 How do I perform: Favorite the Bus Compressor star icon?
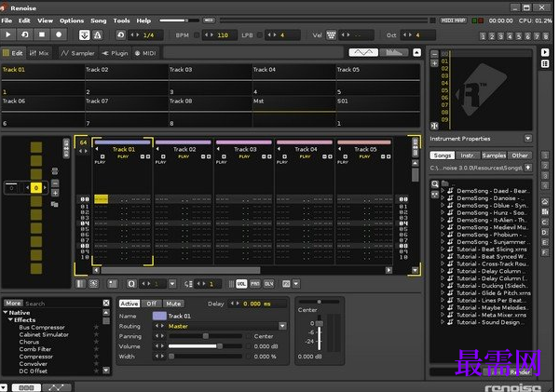coord(96,327)
